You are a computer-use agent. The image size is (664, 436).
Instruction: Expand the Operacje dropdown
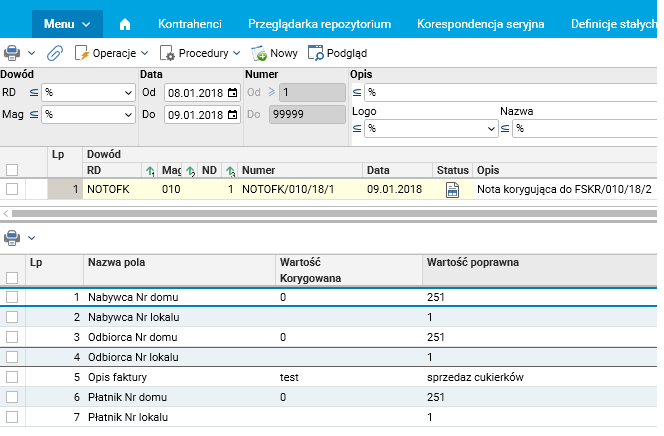(x=112, y=52)
